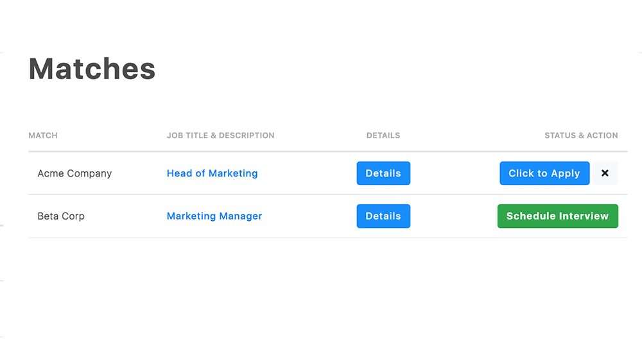Click the DETAILS column header

tap(383, 135)
